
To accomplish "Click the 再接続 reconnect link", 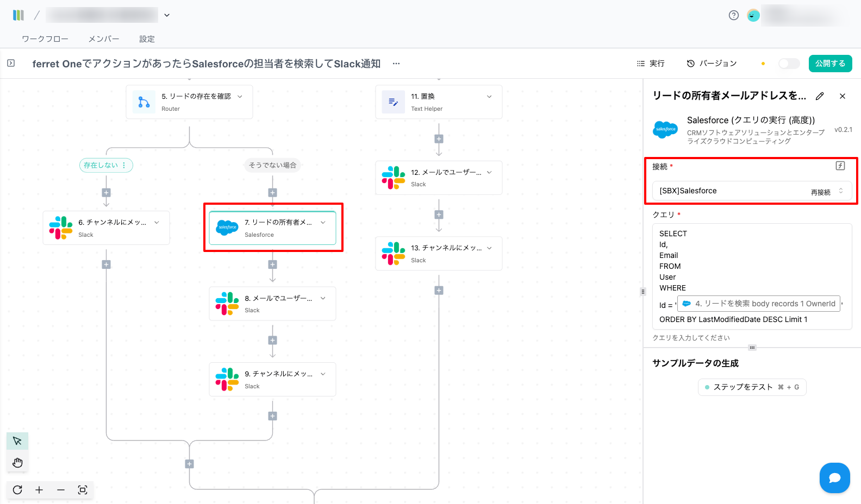I will [821, 192].
